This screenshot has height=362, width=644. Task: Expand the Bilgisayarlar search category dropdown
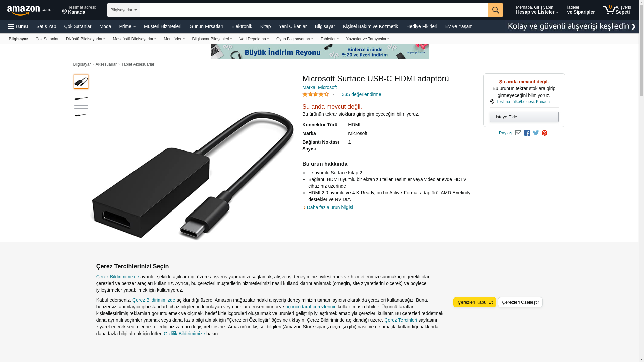pyautogui.click(x=123, y=10)
